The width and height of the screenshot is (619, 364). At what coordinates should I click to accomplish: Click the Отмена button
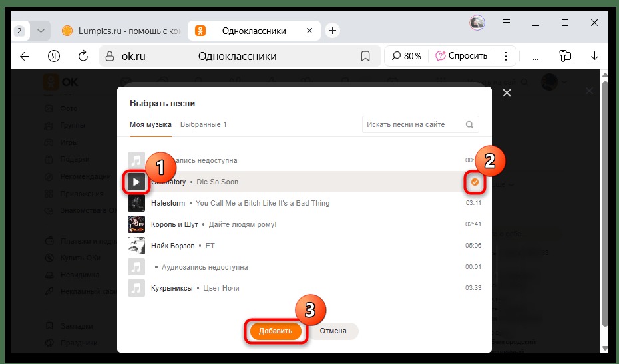pos(333,331)
